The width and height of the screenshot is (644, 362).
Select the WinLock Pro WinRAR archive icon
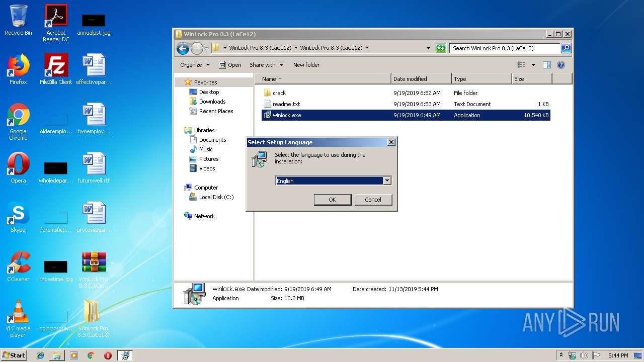[94, 269]
